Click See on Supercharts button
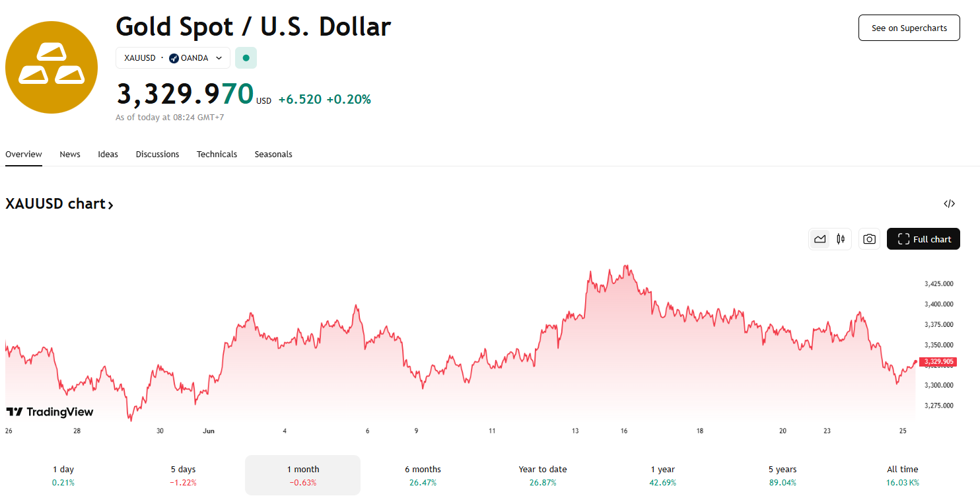Screen dimensions: 980x498 pos(909,28)
